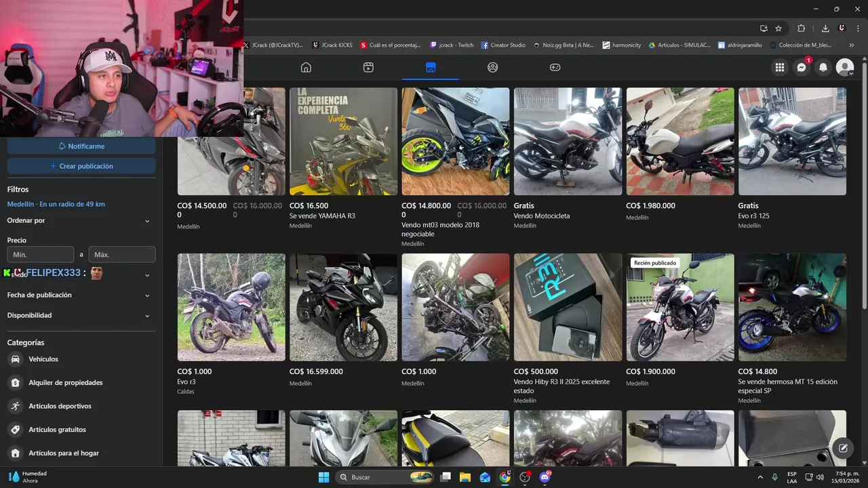Screen dimensions: 868x488
Task: Click the Artículos para el hogar icon
Action: click(15, 453)
